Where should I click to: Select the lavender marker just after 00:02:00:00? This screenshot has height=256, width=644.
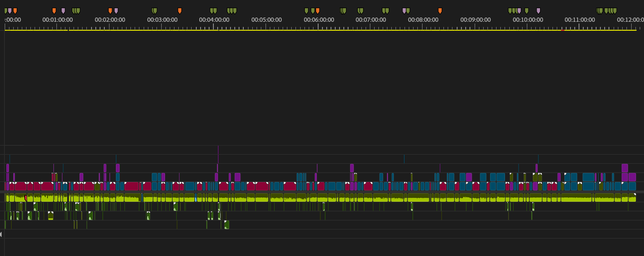tap(116, 11)
